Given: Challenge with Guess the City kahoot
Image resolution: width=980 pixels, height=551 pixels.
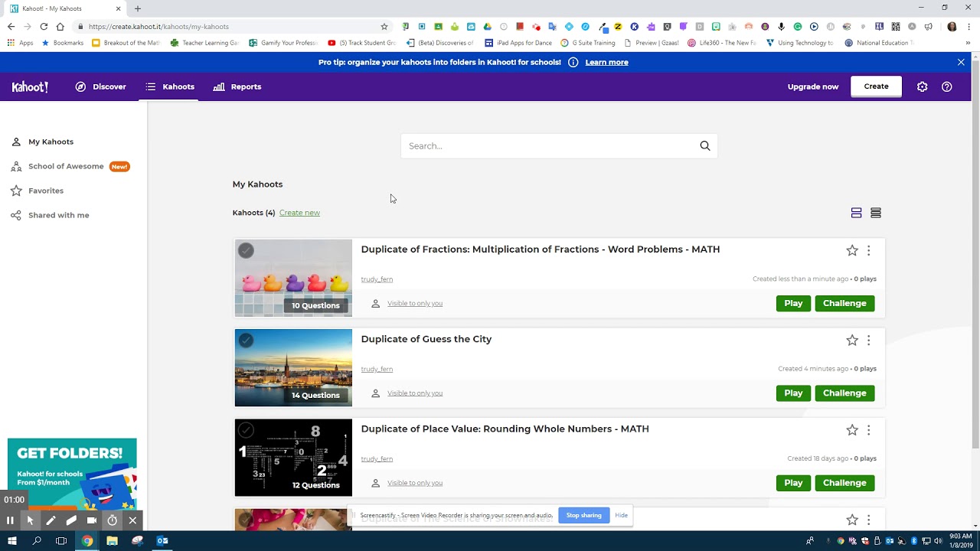Looking at the screenshot, I should pyautogui.click(x=844, y=393).
